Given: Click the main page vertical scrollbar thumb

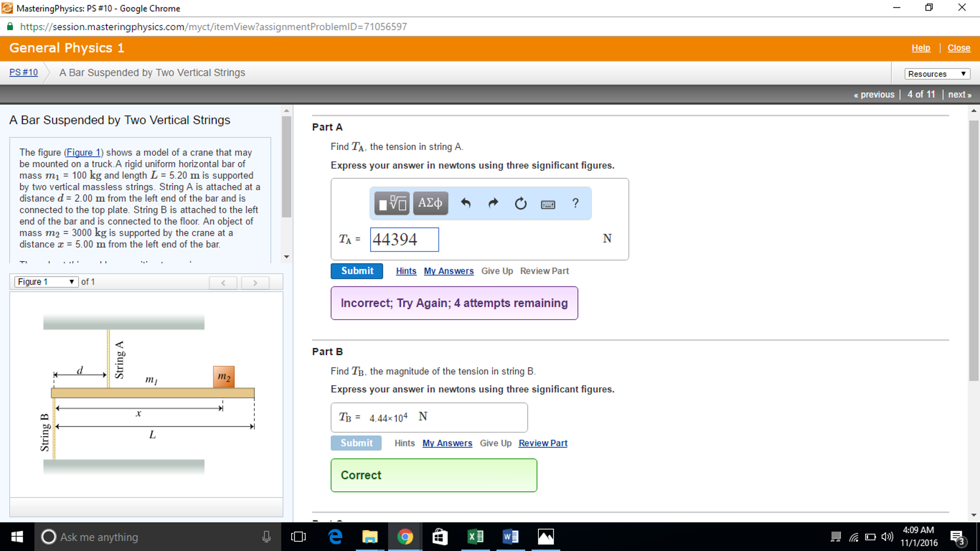Looking at the screenshot, I should click(x=974, y=251).
